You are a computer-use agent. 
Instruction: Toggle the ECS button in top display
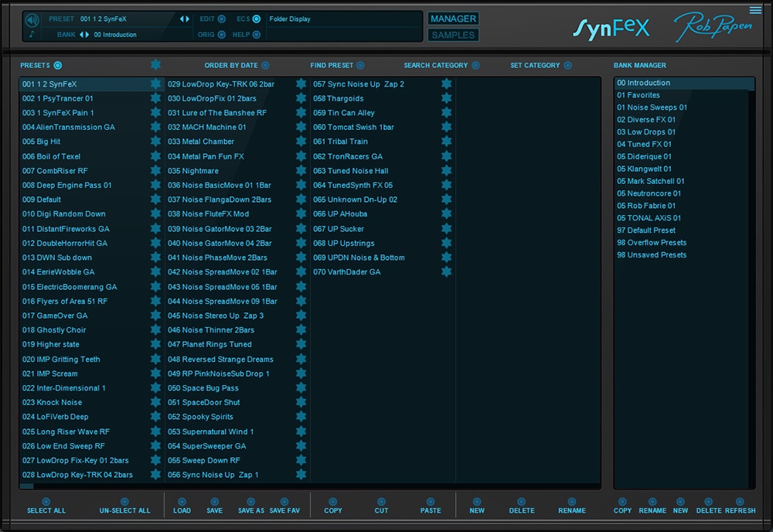(x=257, y=19)
